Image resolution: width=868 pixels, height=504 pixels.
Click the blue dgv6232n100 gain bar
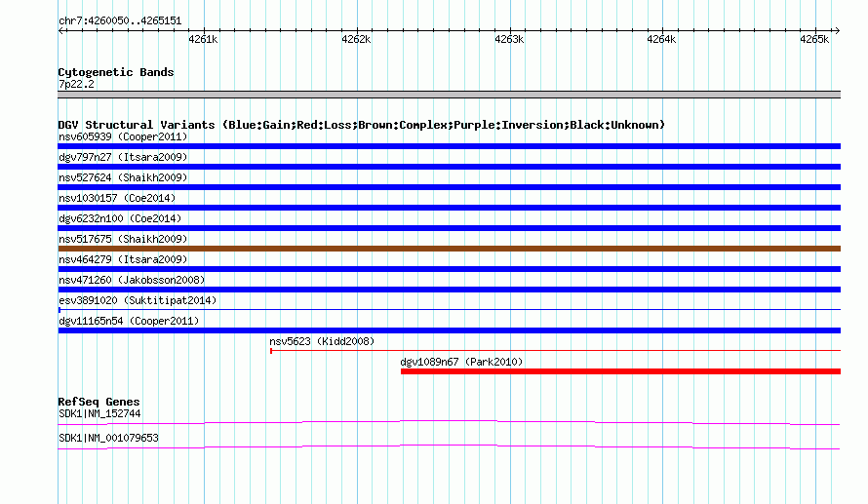(x=449, y=228)
